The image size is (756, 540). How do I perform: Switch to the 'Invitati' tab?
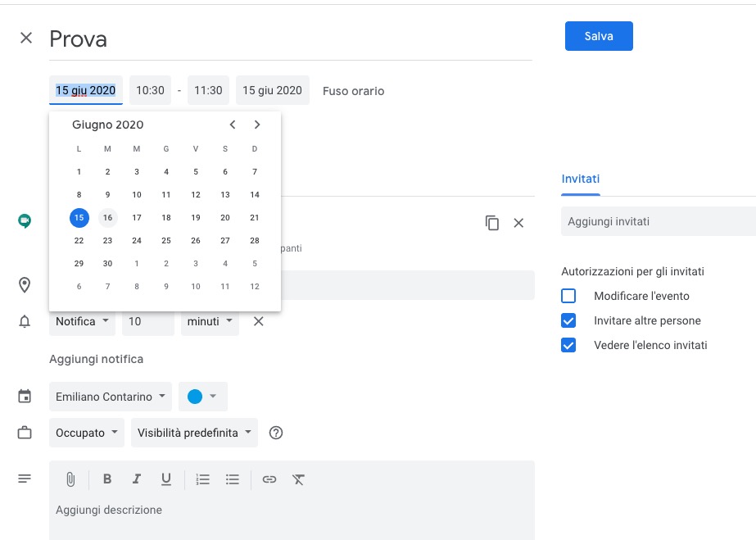pos(580,179)
